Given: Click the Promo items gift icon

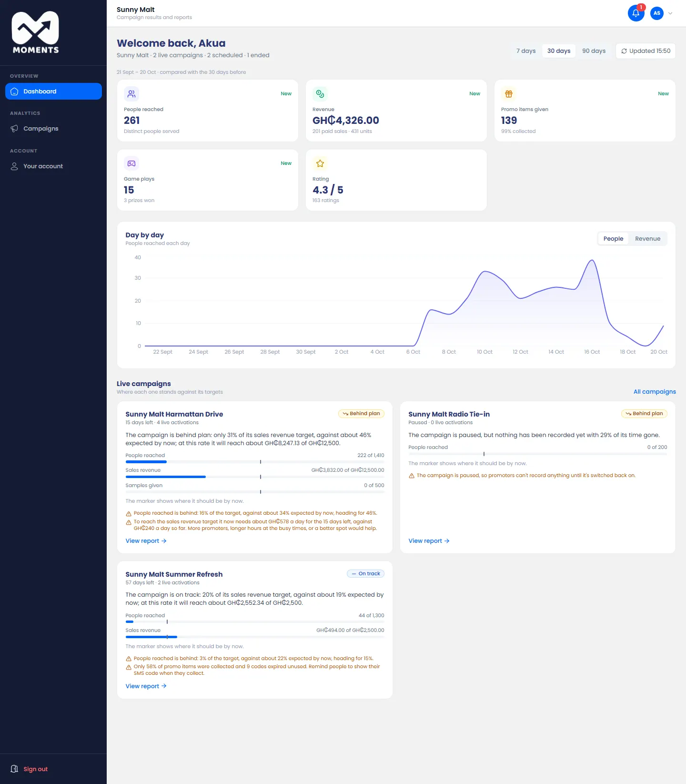Looking at the screenshot, I should coord(509,94).
